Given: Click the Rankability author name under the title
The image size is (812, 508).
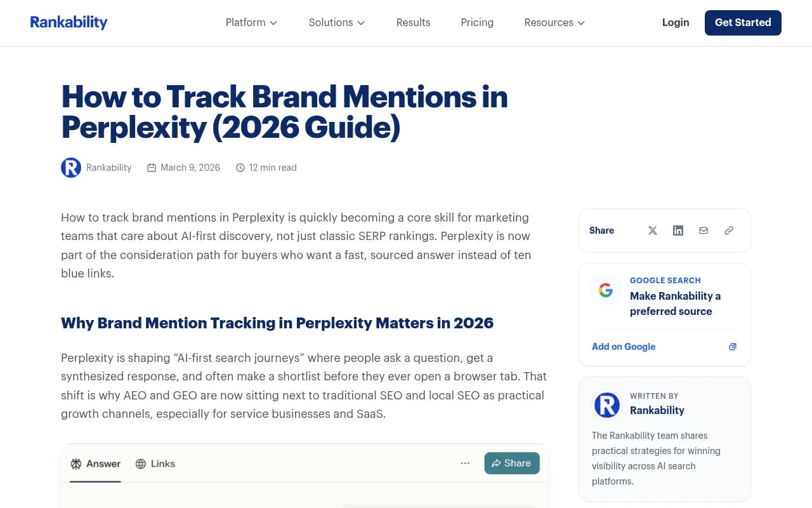Looking at the screenshot, I should click(109, 168).
